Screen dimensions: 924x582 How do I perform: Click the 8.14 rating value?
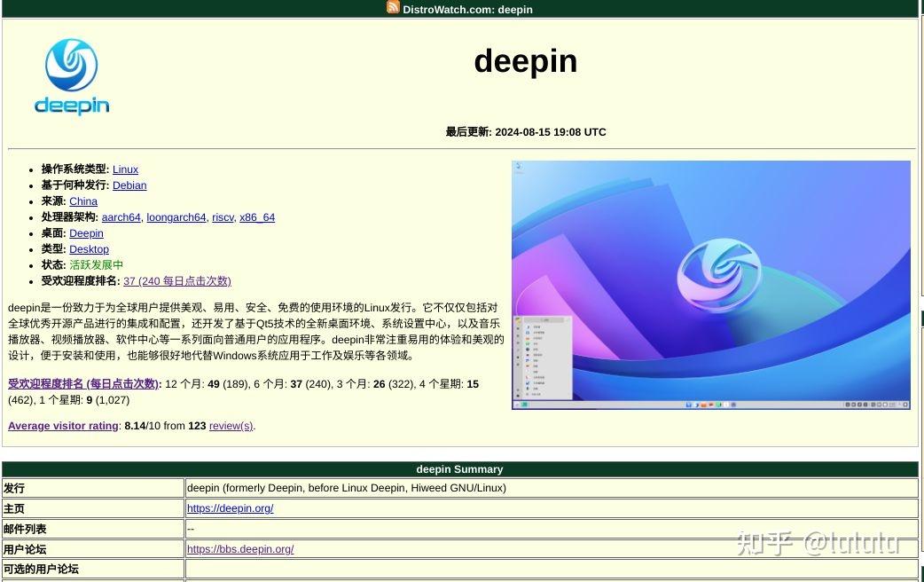click(135, 426)
